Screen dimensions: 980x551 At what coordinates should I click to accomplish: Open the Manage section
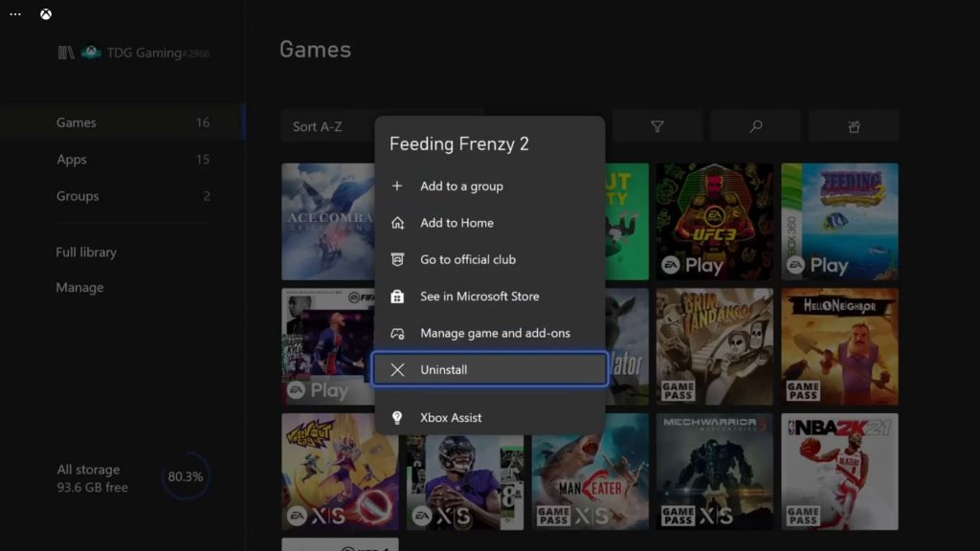[x=80, y=287]
